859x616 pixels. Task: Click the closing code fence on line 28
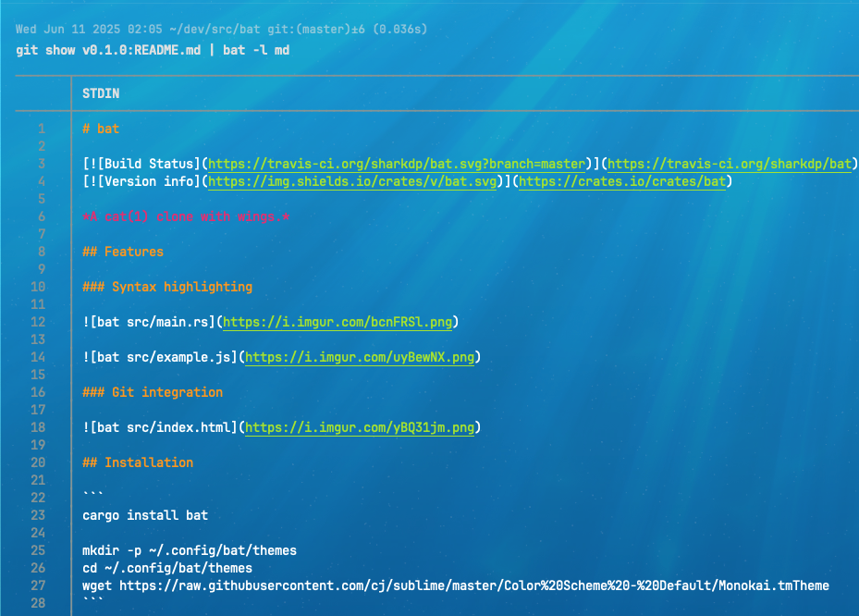tap(93, 599)
